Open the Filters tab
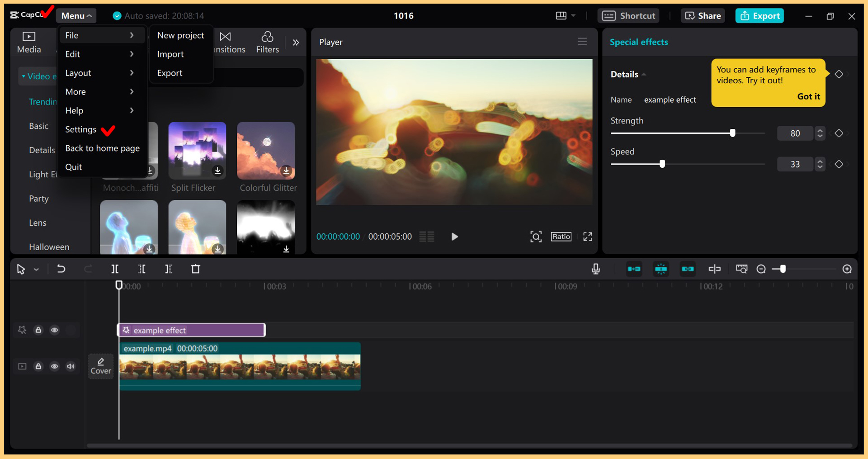 pyautogui.click(x=267, y=43)
